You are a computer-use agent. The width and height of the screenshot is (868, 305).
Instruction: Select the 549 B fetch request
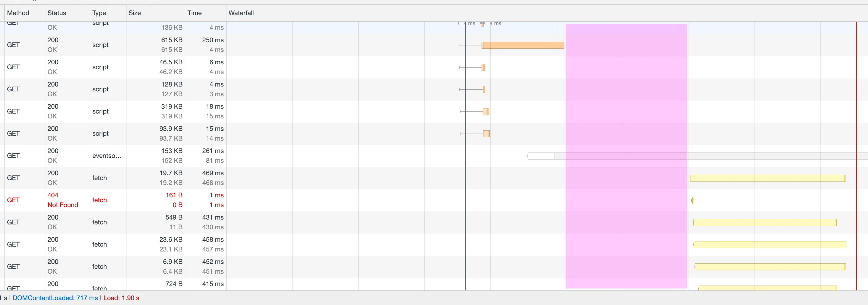click(99, 223)
